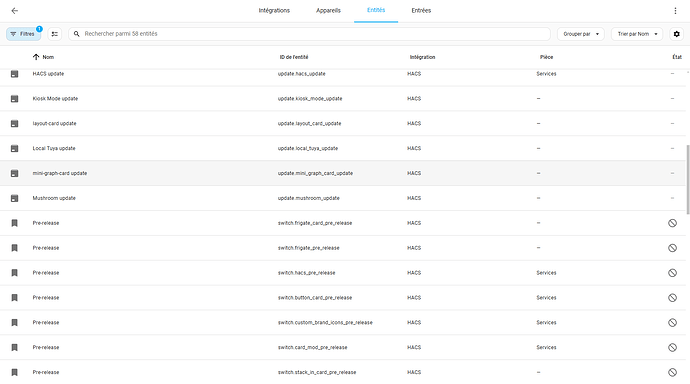Click switch.frigate_card_pre_release entity ID
690x384 pixels.
315,223
